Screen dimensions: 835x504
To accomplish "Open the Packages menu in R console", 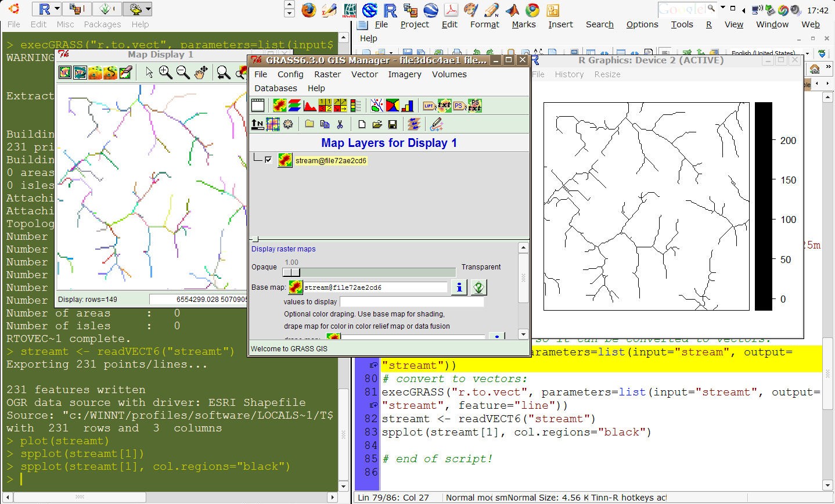I will pyautogui.click(x=102, y=24).
